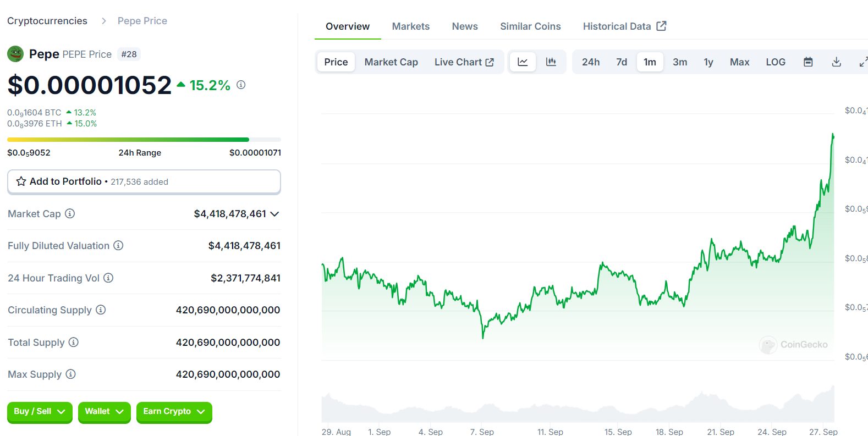The width and height of the screenshot is (868, 436).
Task: Click the 11. Sep axis date label
Action: pyautogui.click(x=550, y=432)
